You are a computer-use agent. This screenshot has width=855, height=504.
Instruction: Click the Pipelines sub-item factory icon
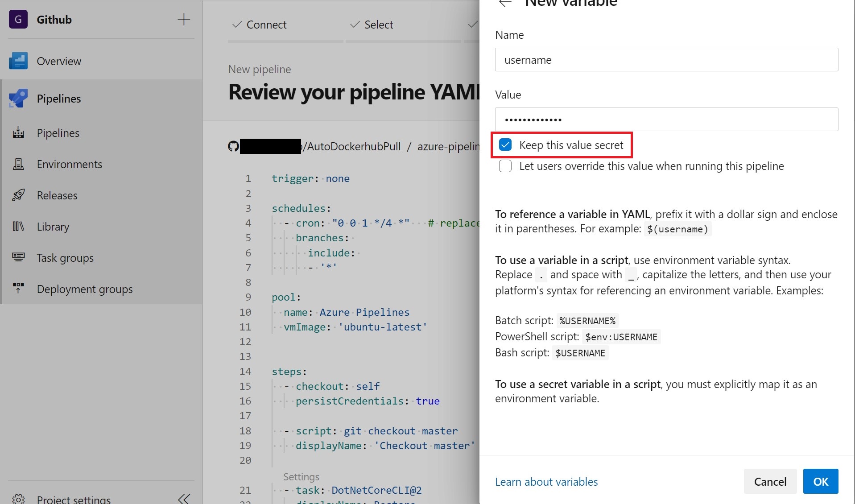pos(18,133)
